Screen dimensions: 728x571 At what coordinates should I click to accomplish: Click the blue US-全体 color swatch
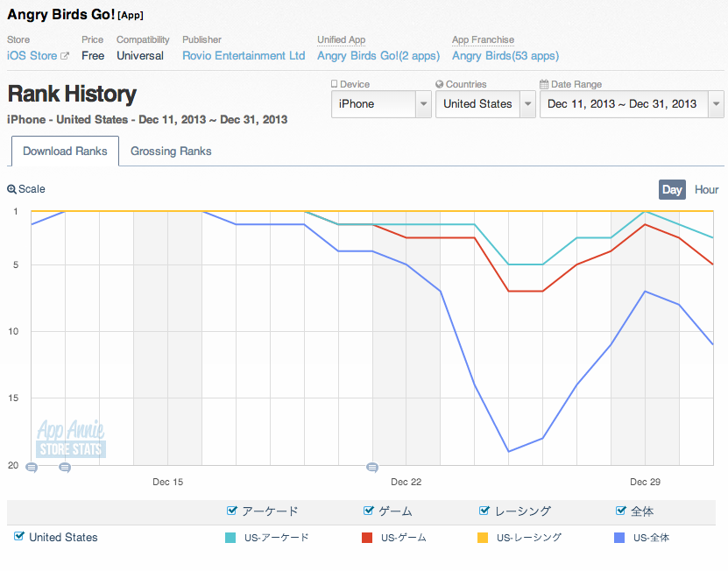click(x=619, y=538)
